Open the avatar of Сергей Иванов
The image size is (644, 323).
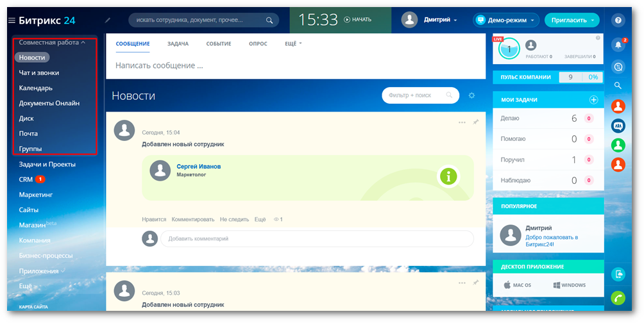point(160,170)
